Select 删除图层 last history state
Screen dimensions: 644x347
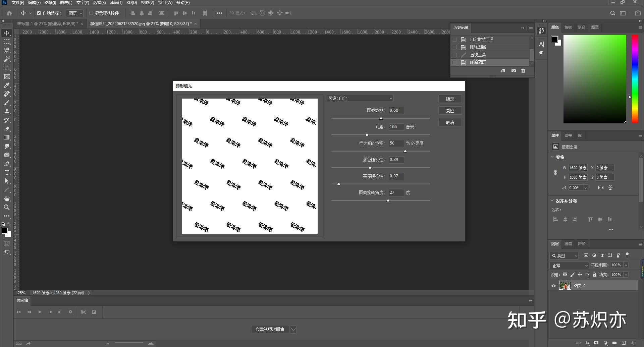[x=490, y=62]
